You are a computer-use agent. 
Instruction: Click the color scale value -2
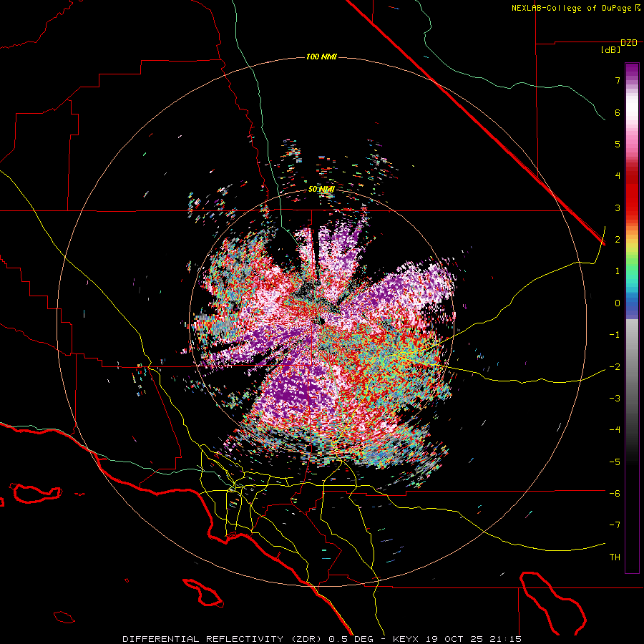pyautogui.click(x=615, y=367)
